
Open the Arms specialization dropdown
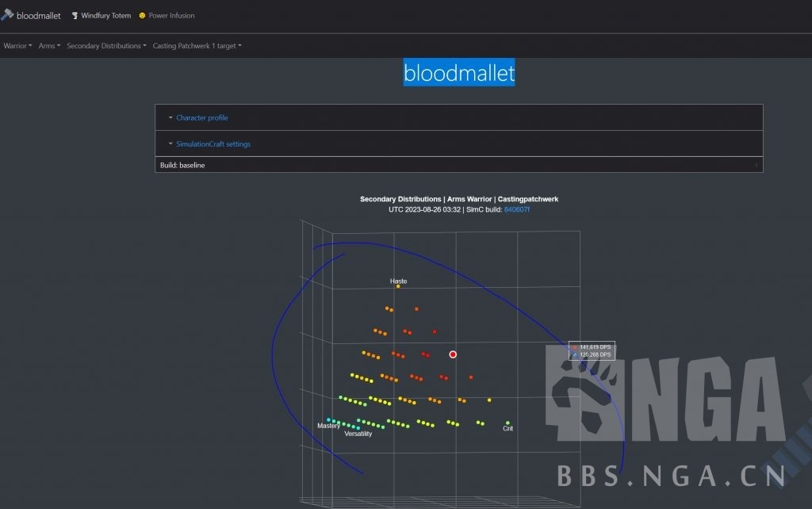[x=49, y=46]
